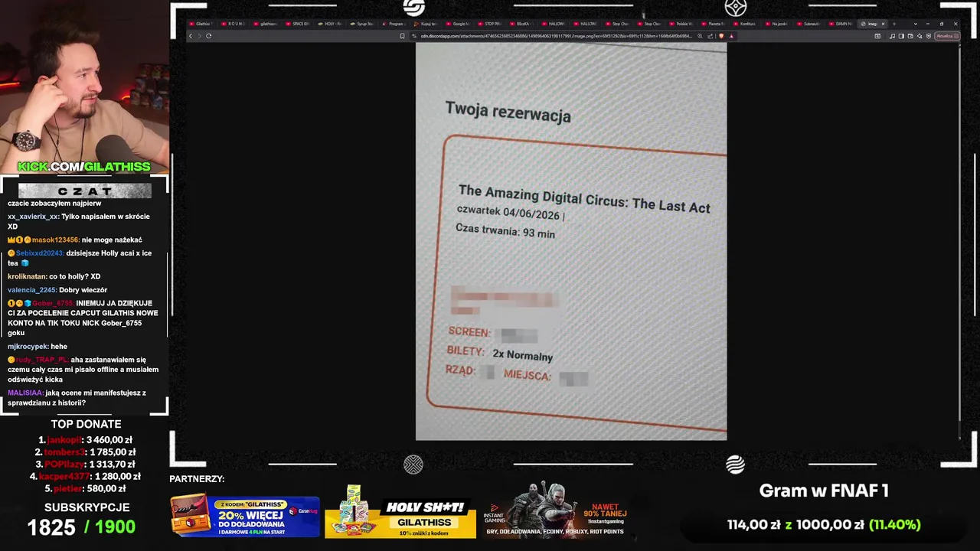Open the Brave Wallet icon
This screenshot has height=551, width=980.
tap(911, 36)
